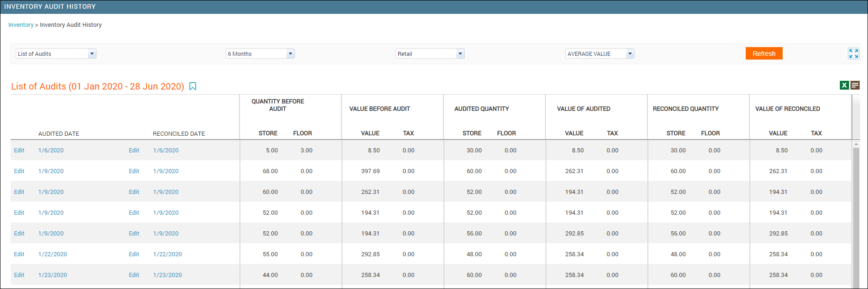Click the orange Refresh button
868x289 pixels.
pyautogui.click(x=764, y=54)
